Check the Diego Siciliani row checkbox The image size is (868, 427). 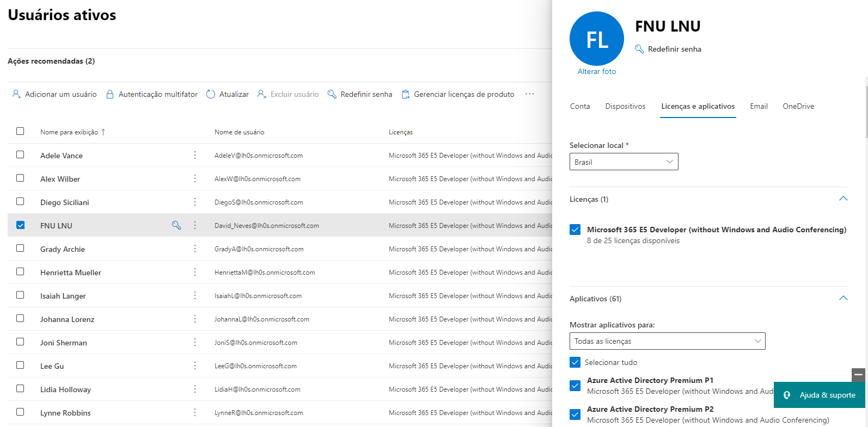point(20,201)
